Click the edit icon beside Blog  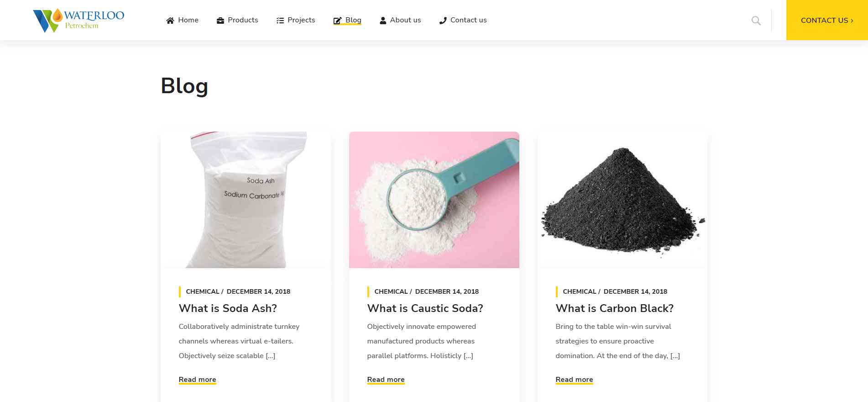338,21
